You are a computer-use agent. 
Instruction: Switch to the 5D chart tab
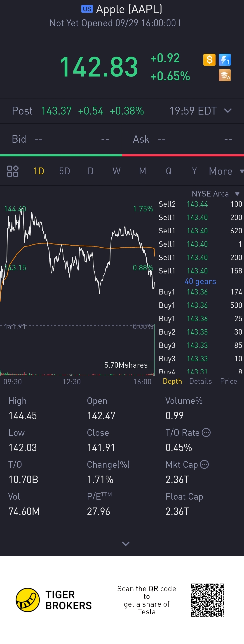[64, 171]
